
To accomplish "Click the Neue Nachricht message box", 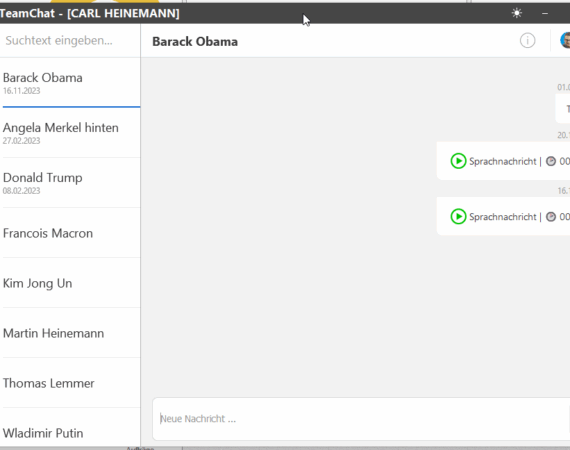I will click(x=361, y=419).
